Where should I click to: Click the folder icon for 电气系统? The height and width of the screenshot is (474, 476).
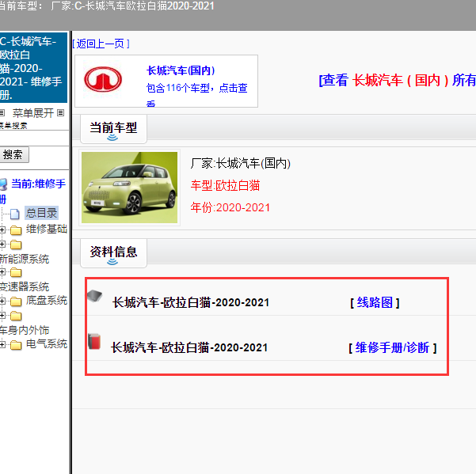[16, 345]
